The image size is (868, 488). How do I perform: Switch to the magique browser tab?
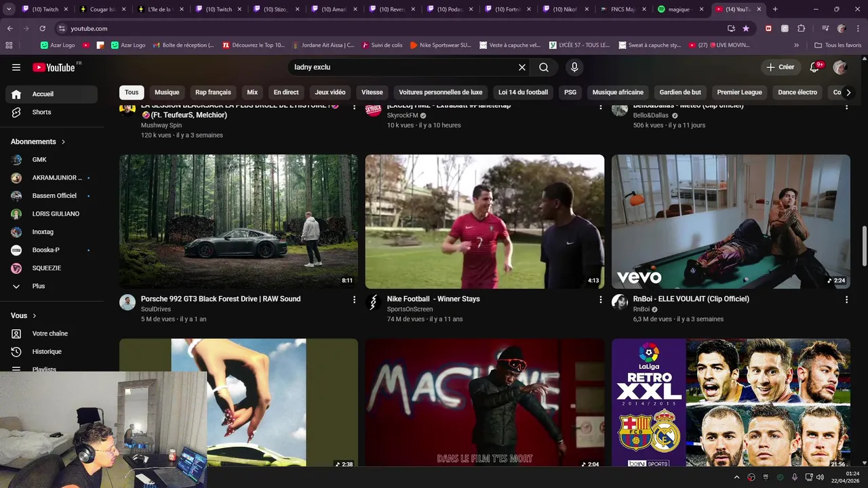[681, 9]
